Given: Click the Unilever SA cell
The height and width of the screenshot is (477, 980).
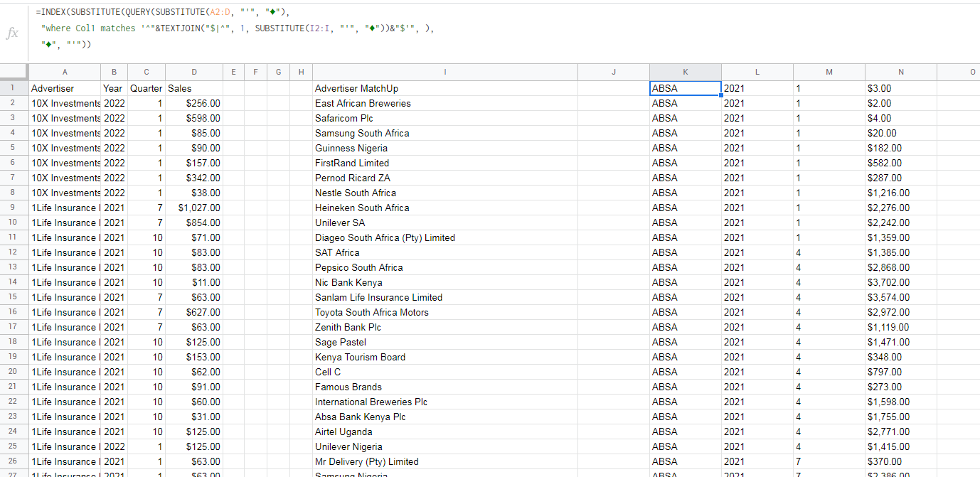Looking at the screenshot, I should [x=445, y=223].
